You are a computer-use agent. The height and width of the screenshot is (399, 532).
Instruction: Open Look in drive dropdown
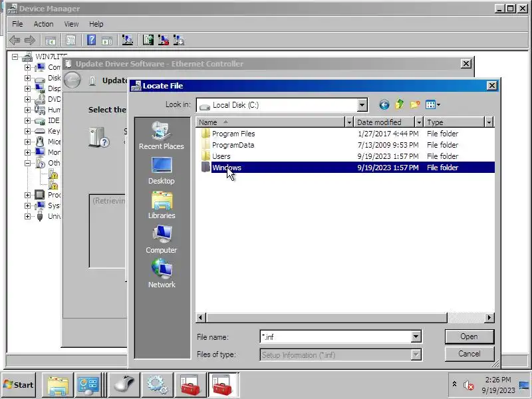tap(362, 105)
